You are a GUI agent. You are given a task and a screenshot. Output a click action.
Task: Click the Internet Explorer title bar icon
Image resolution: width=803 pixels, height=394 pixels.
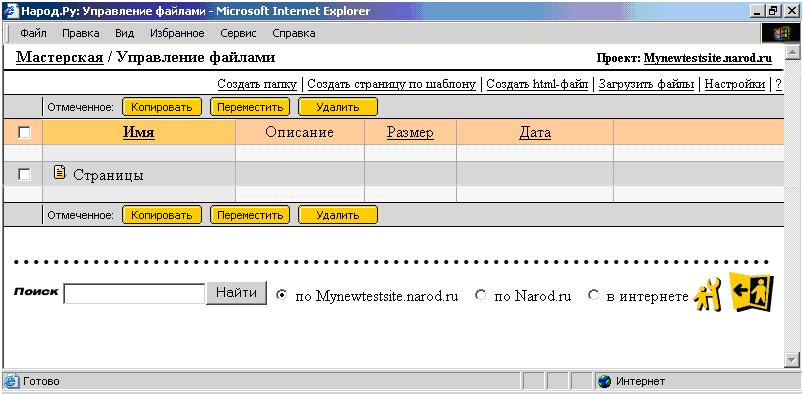[x=11, y=11]
